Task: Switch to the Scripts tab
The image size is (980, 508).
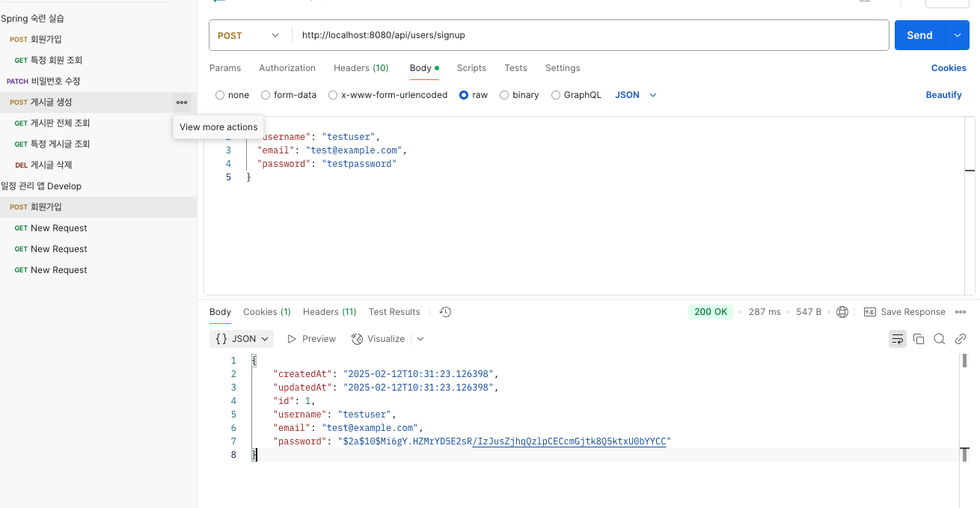Action: pos(471,68)
